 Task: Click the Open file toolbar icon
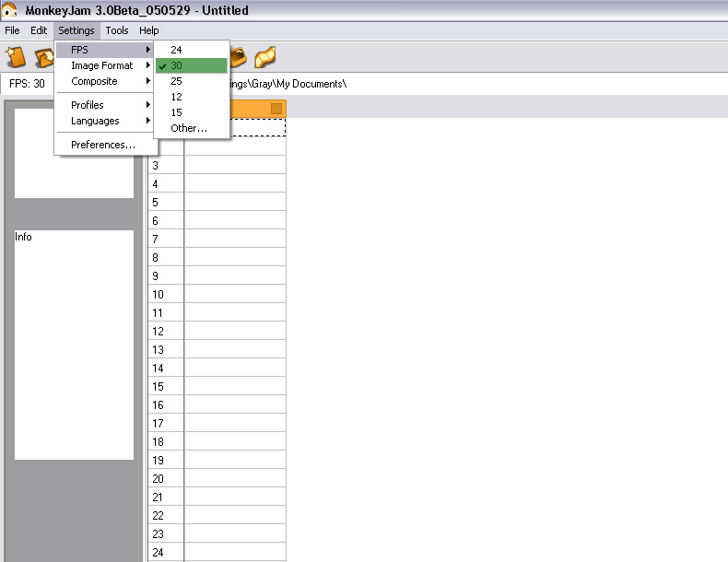click(43, 57)
